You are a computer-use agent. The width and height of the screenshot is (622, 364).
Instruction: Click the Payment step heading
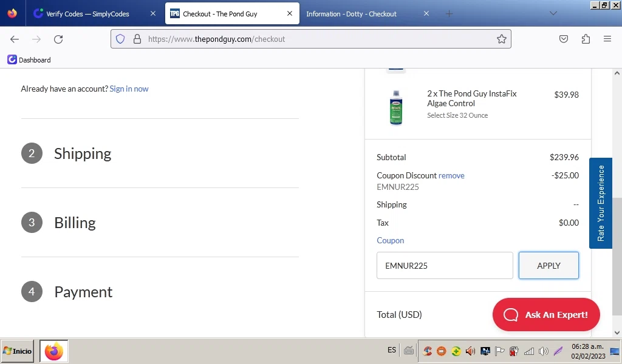83,292
